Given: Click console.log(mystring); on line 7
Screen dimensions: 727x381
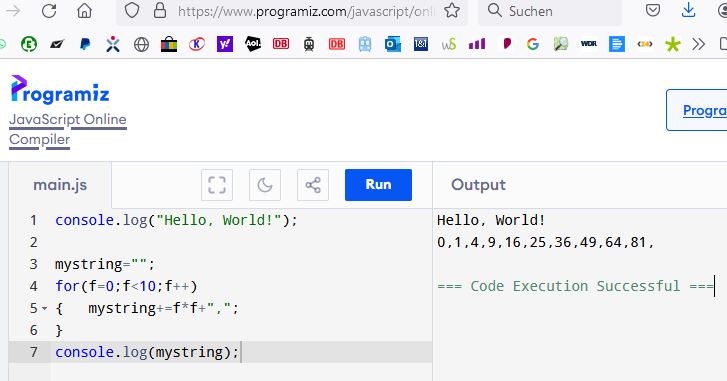Looking at the screenshot, I should (x=147, y=352).
